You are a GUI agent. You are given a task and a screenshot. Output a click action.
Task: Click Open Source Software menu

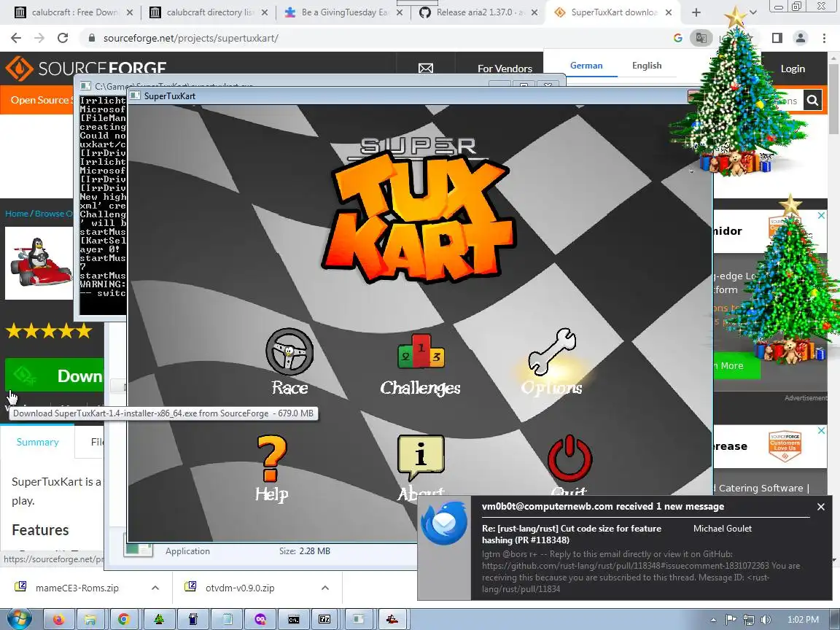point(41,100)
